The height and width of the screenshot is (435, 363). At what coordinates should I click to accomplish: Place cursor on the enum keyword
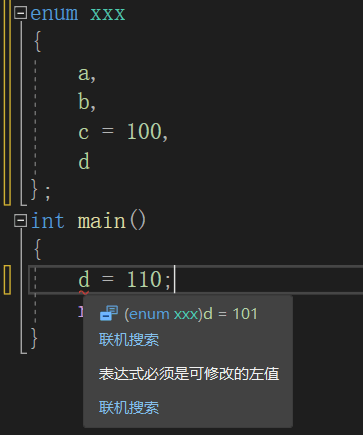[x=54, y=14]
